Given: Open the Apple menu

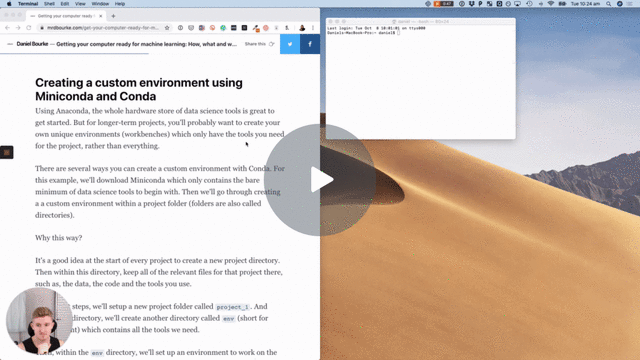Looking at the screenshot, I should point(9,4).
